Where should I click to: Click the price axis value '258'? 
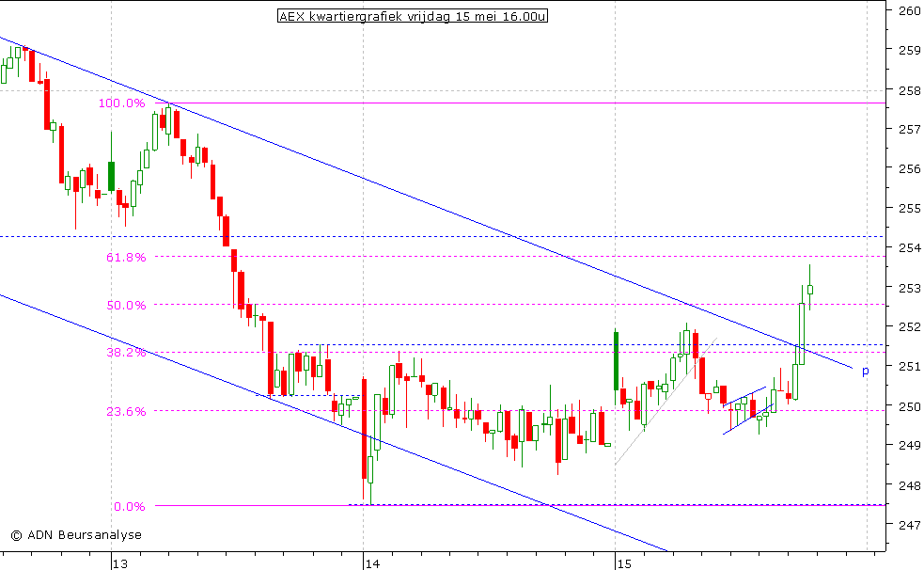(x=909, y=90)
